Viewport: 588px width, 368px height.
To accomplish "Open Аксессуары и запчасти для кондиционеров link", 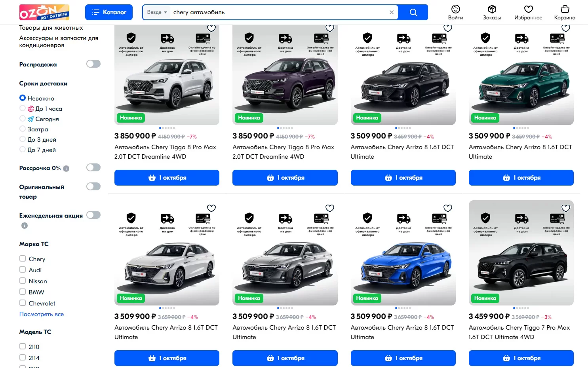I will coord(59,42).
